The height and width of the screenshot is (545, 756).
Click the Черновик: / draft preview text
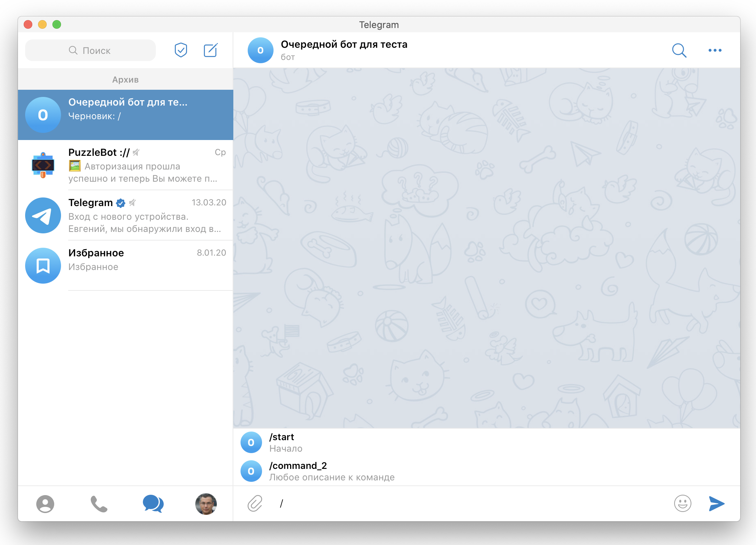coord(94,116)
